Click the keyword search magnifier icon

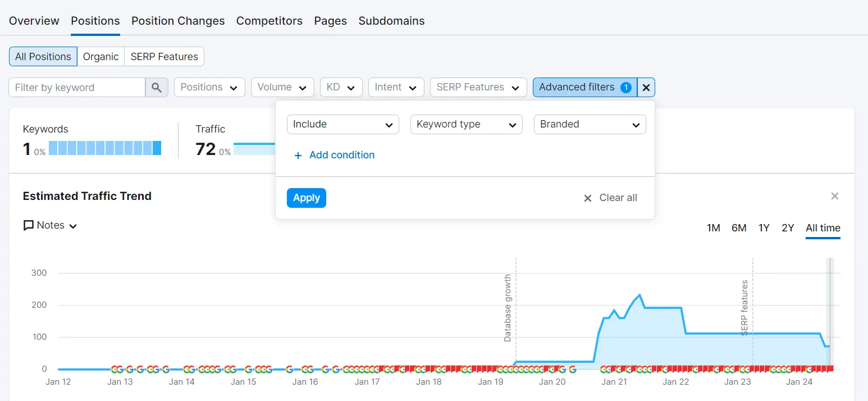click(157, 87)
